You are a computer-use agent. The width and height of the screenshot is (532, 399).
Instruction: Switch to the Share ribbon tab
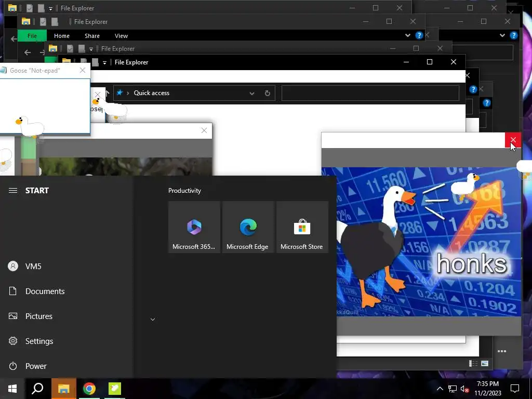point(92,36)
